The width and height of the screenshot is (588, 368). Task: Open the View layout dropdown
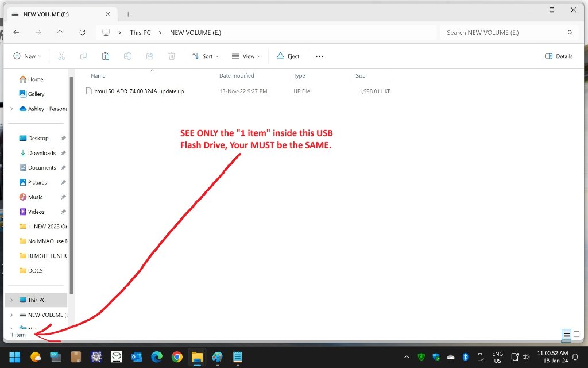246,56
